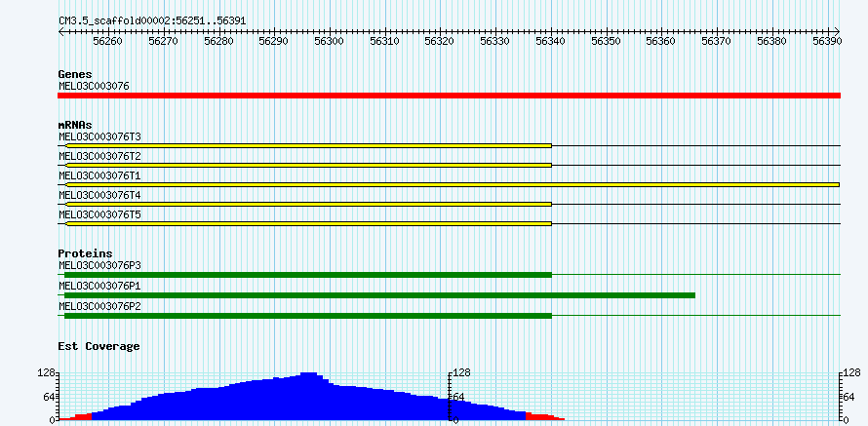Click ruler position 56310
The height and width of the screenshot is (426, 868).
tap(384, 41)
